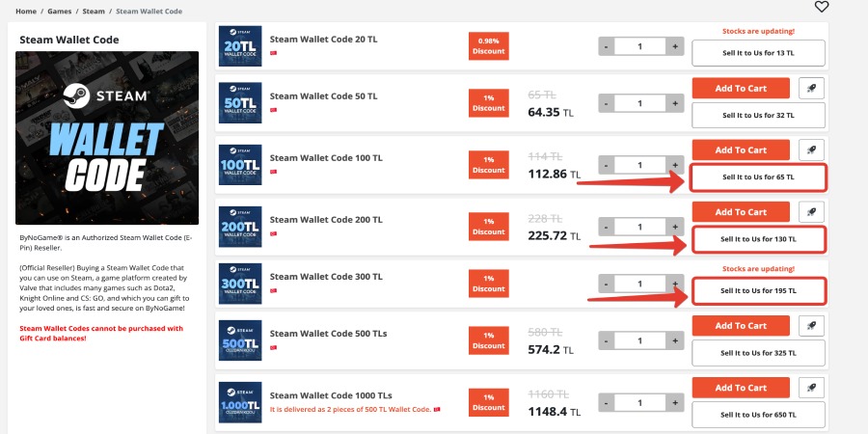The image size is (868, 434).
Task: Increase quantity for Steam Wallet Code 100 TL
Action: (675, 165)
